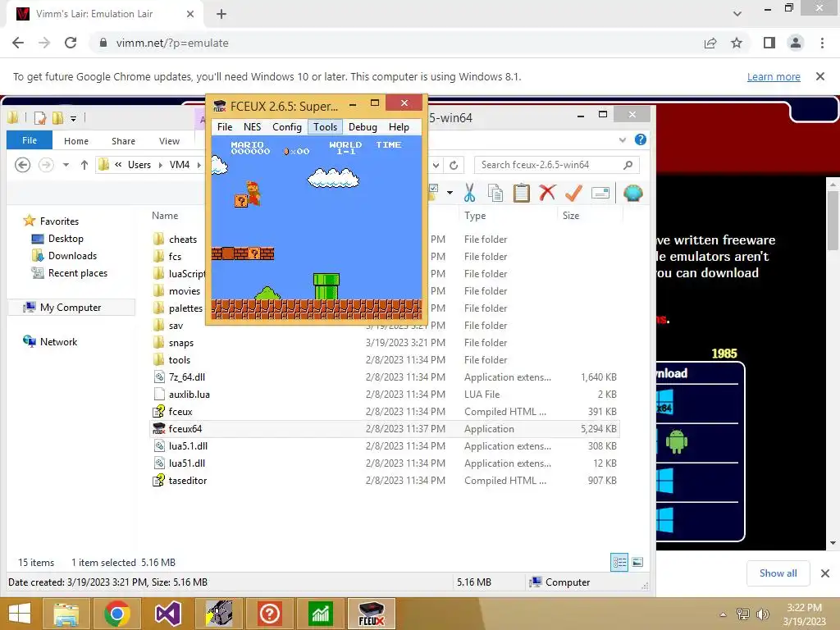Switch Explorer to details view icon
The image size is (840, 630).
[619, 562]
